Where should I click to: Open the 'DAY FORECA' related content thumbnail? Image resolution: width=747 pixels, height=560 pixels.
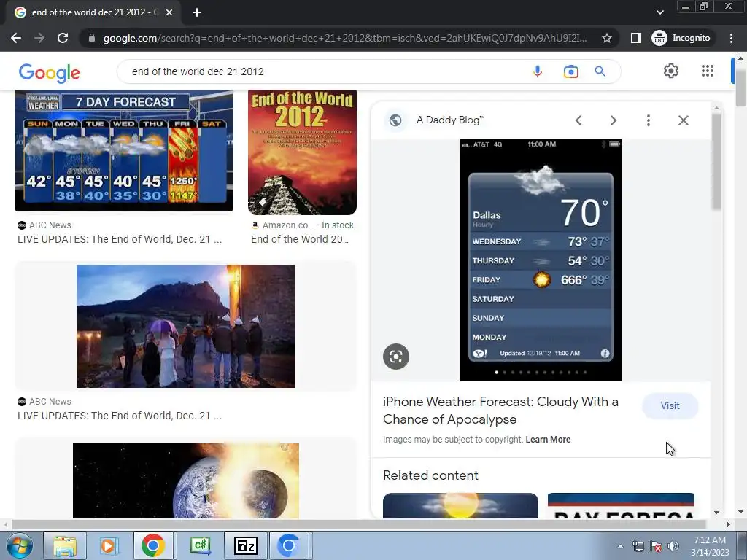(622, 506)
